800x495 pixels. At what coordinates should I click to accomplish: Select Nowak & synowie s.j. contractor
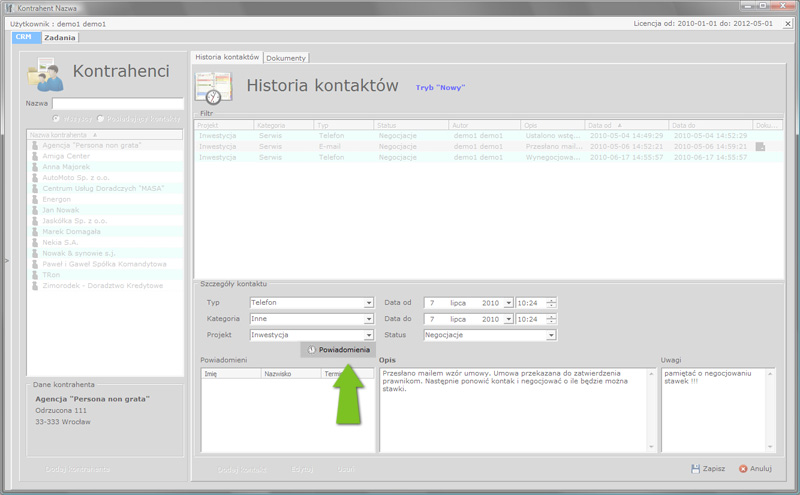[105, 253]
